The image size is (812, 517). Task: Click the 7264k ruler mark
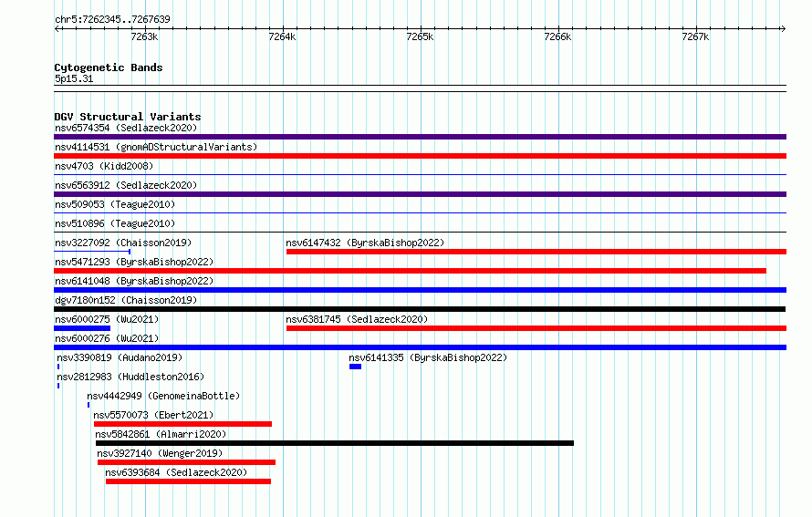[282, 36]
